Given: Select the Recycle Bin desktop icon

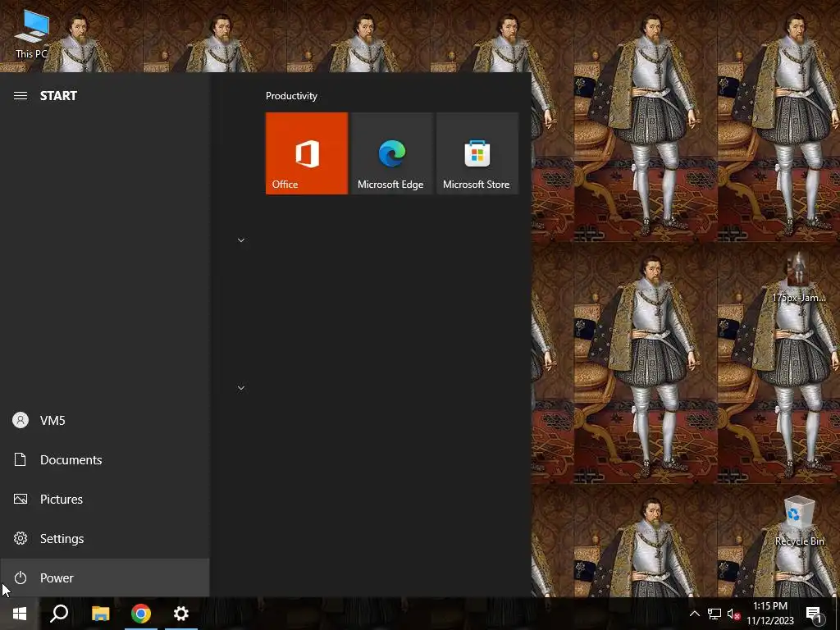Looking at the screenshot, I should pyautogui.click(x=799, y=521).
